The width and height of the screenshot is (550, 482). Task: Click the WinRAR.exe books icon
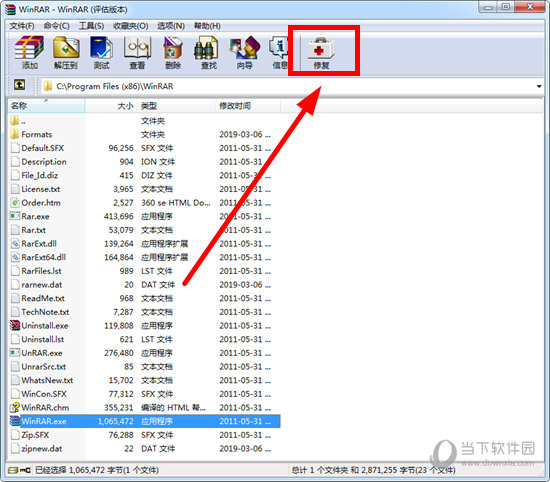(15, 421)
